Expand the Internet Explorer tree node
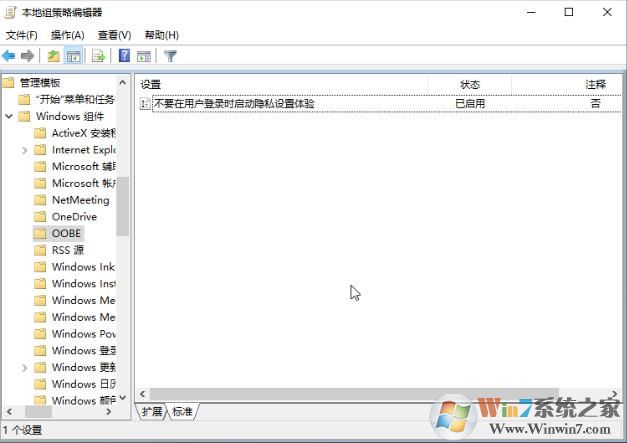 pos(25,150)
